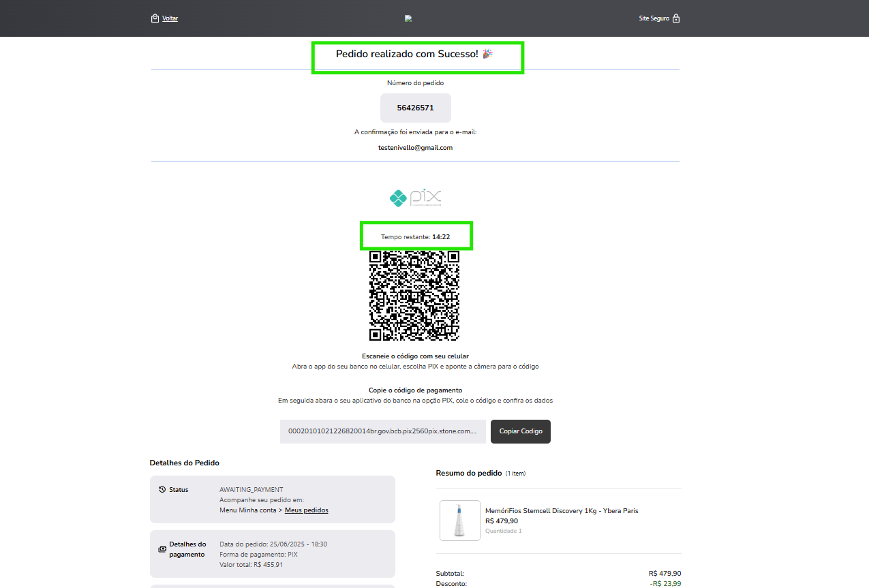The image size is (869, 588).
Task: Click the AWAITING_PAYMENT status text
Action: pyautogui.click(x=251, y=489)
